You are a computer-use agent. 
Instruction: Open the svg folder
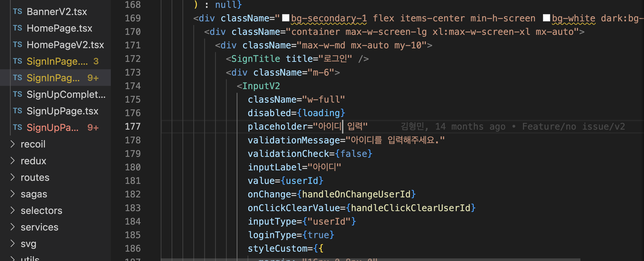pos(28,244)
